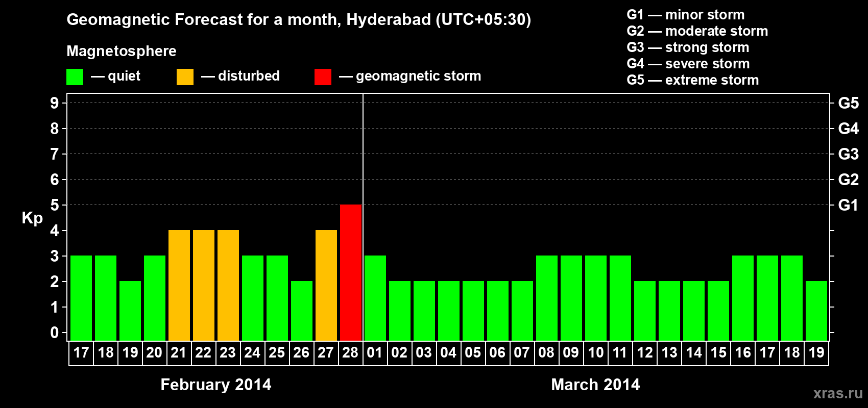Click the date label 07 on the axis

click(x=522, y=352)
